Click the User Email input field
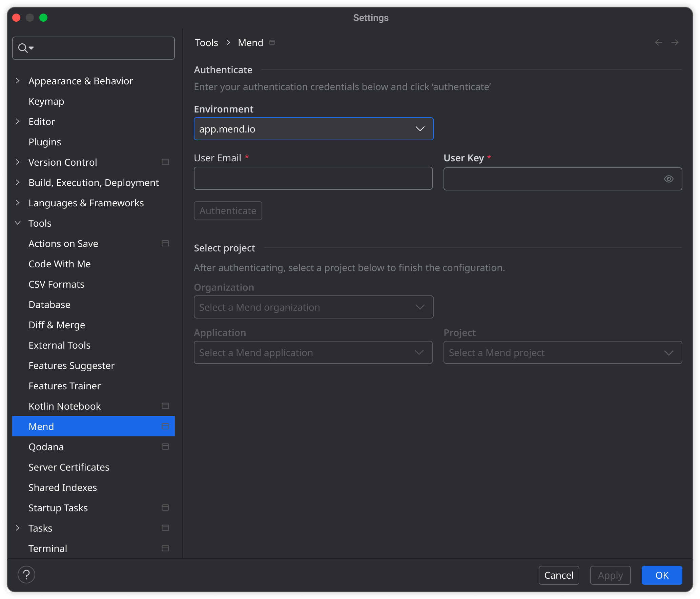700x599 pixels. 313,178
